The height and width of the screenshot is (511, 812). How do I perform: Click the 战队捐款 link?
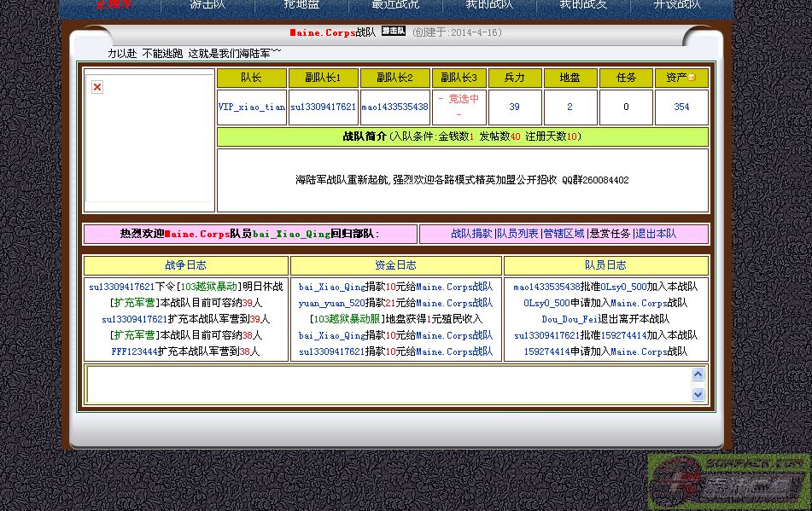pyautogui.click(x=471, y=234)
